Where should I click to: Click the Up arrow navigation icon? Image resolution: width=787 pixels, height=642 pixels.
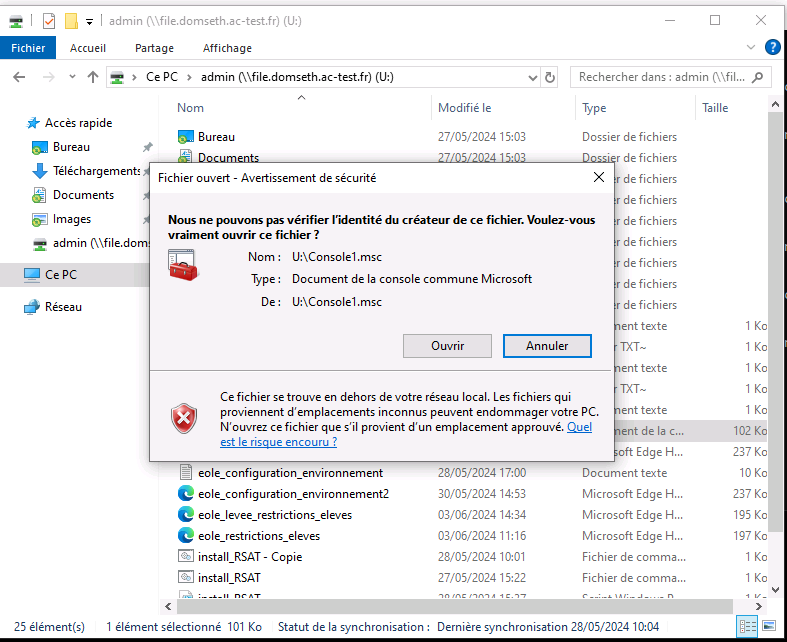(x=93, y=77)
